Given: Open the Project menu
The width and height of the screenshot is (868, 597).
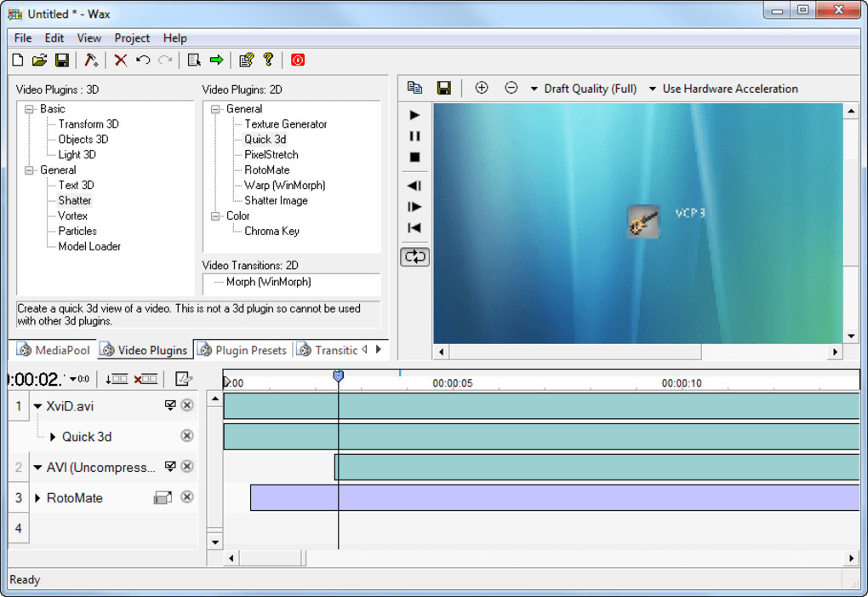Looking at the screenshot, I should tap(132, 37).
